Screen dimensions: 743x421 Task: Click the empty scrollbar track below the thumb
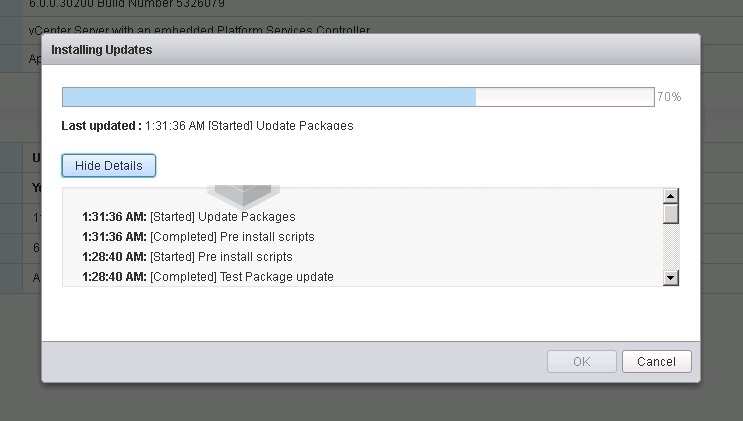(x=671, y=247)
